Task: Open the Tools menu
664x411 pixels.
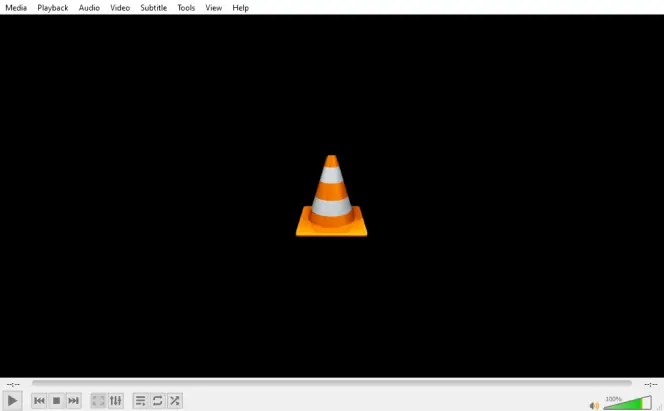Action: pyautogui.click(x=186, y=8)
